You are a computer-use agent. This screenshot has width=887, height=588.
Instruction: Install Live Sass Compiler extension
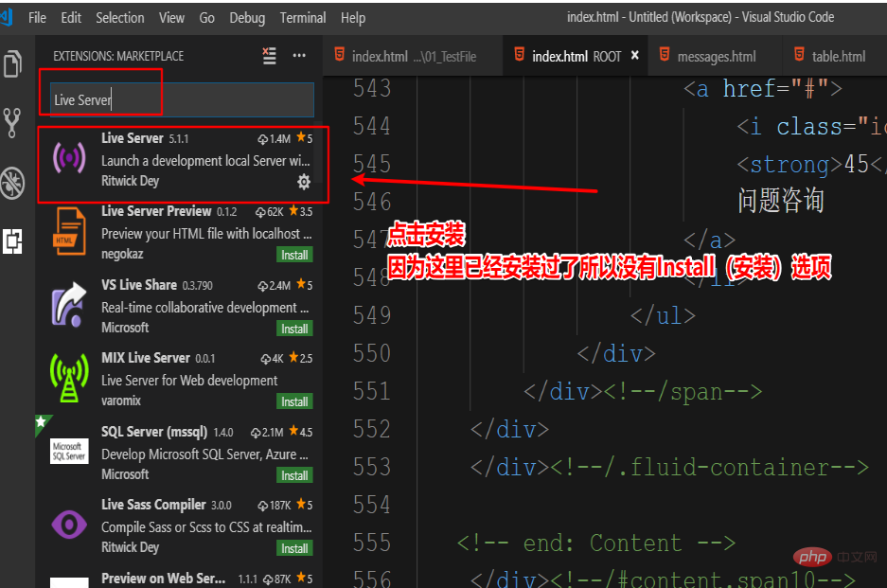point(294,548)
